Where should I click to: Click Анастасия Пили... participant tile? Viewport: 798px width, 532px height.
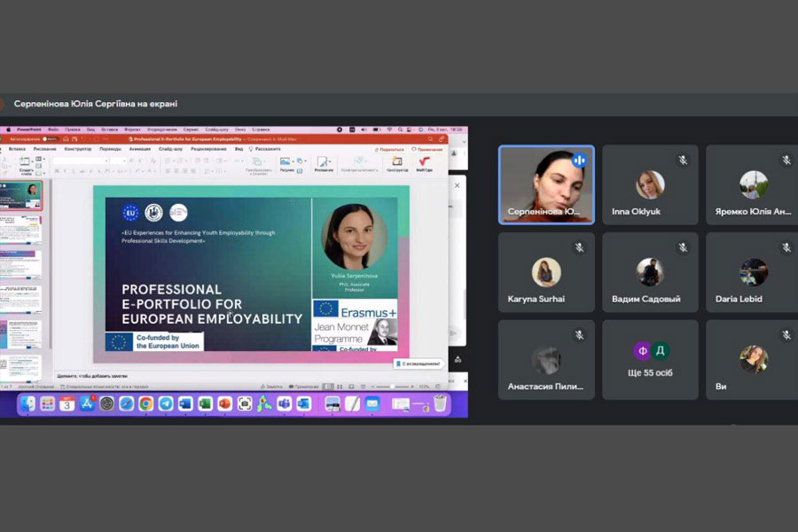(546, 360)
